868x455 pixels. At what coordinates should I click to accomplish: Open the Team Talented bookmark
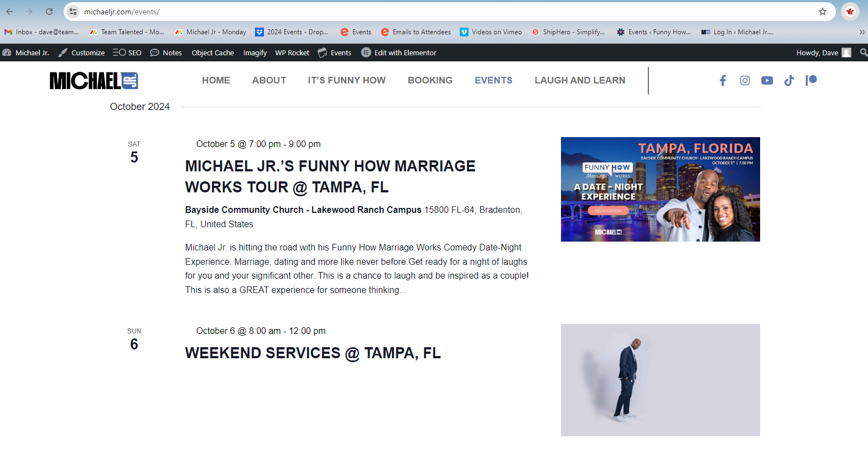(x=127, y=32)
